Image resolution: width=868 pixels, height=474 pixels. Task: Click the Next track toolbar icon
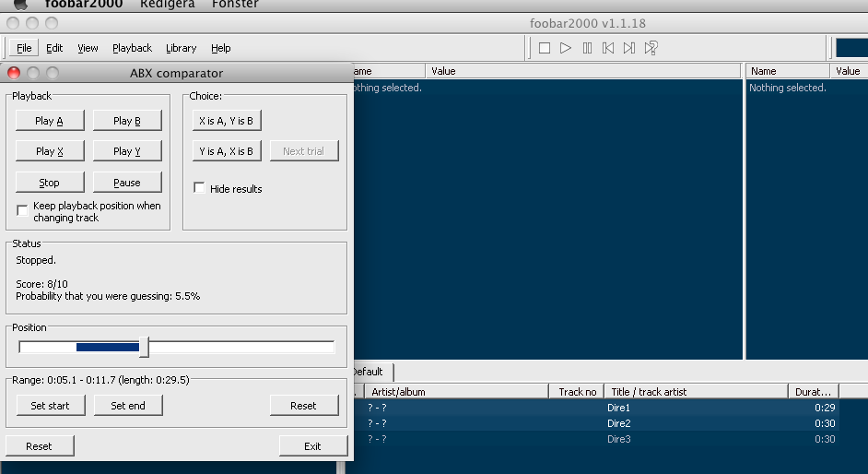click(628, 48)
